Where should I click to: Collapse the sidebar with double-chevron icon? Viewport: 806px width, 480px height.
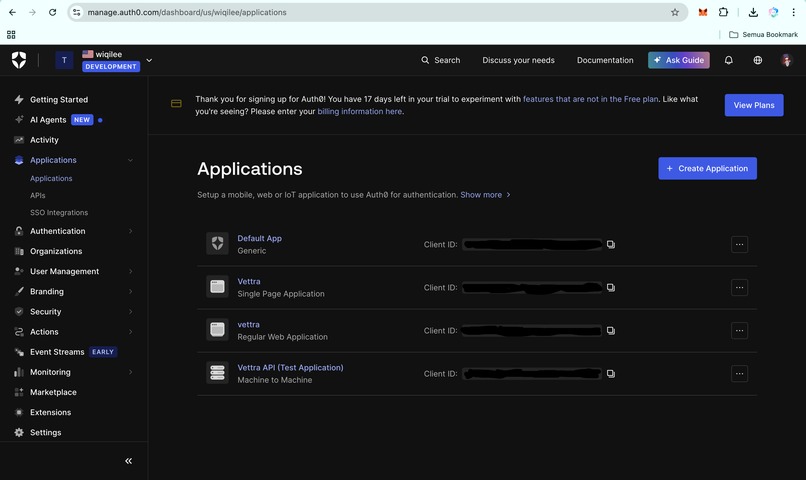[x=129, y=461]
